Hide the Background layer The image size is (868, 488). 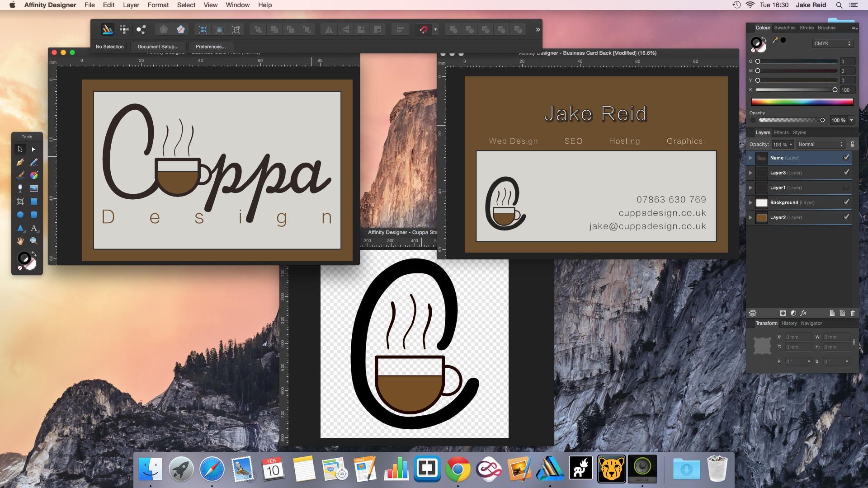pos(846,202)
